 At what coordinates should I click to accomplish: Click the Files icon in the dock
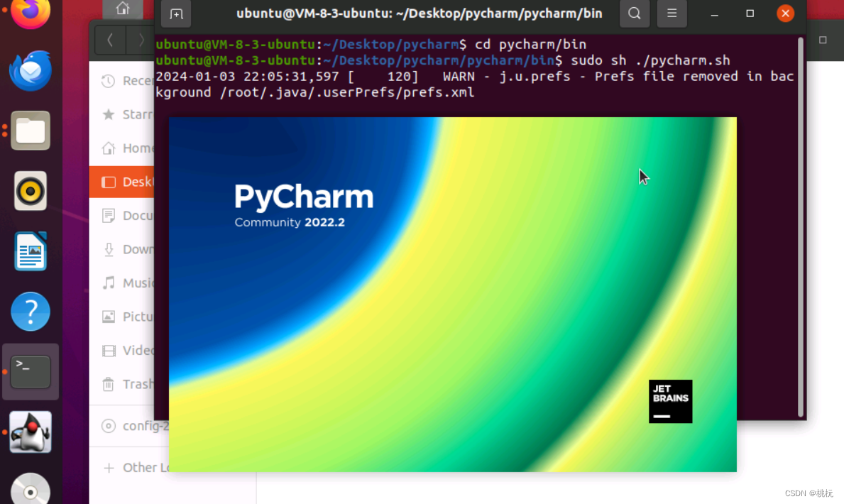pyautogui.click(x=29, y=131)
